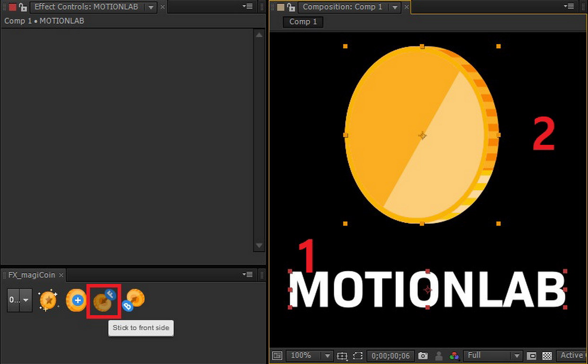Click the Region of Interest icon
Screen dimensions: 588x364
357,355
